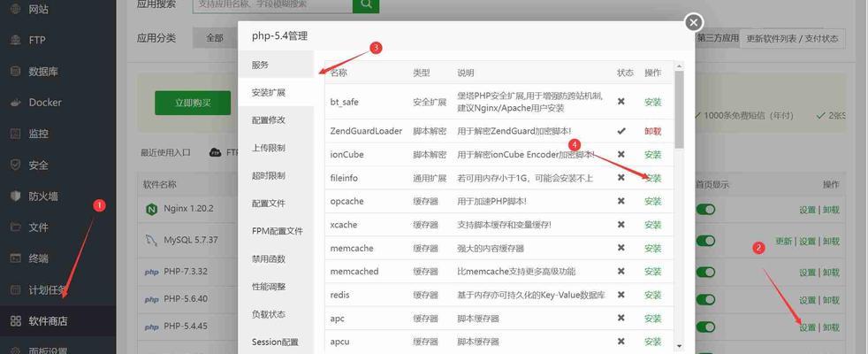868x354 pixels.
Task: Select the 全部 category filter
Action: (x=215, y=38)
